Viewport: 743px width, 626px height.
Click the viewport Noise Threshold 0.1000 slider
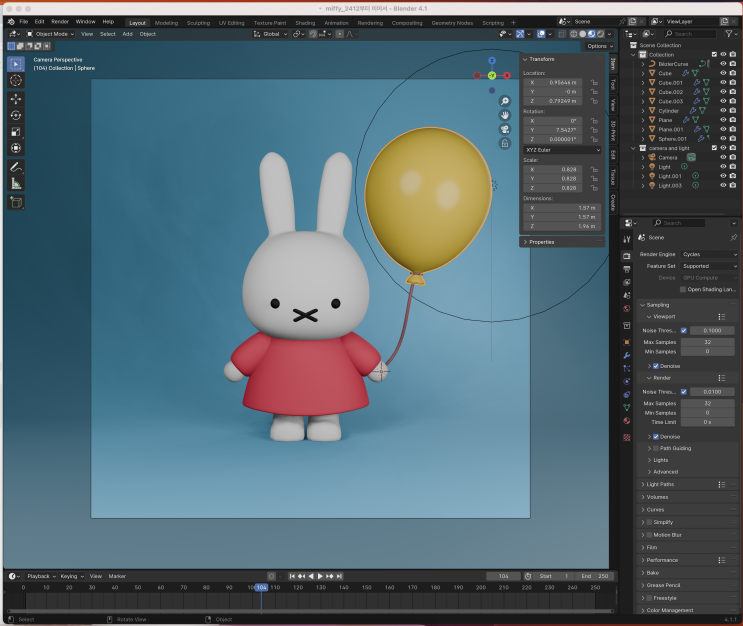[x=711, y=329]
